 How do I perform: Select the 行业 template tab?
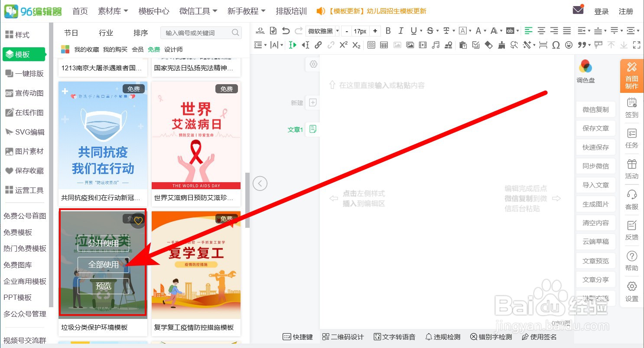point(106,33)
